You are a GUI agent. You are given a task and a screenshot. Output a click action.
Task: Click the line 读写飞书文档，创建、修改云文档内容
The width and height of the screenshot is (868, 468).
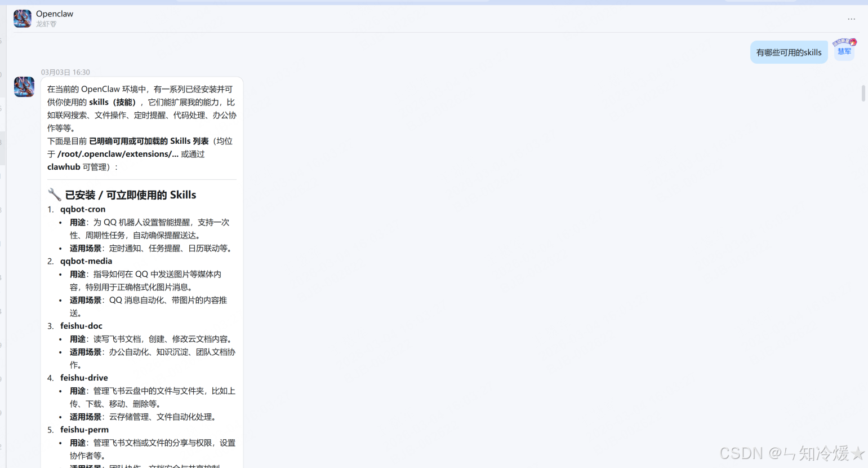click(164, 339)
